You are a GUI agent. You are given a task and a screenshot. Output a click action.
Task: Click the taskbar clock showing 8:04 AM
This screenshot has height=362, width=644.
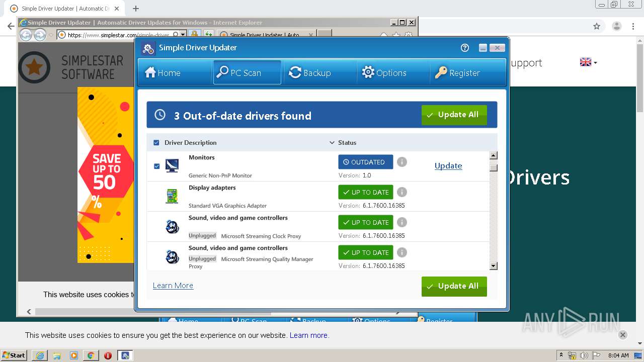[x=618, y=355]
